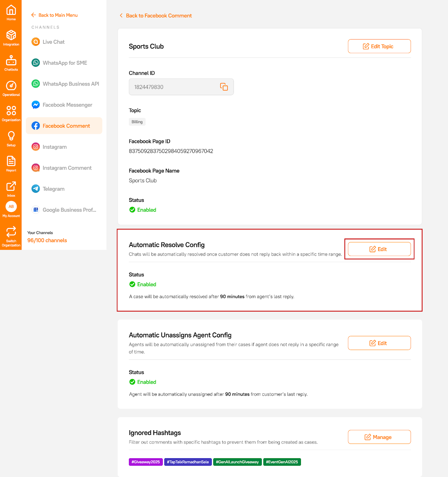
Task: Click the Facebook Comment logo icon
Action: pos(36,126)
